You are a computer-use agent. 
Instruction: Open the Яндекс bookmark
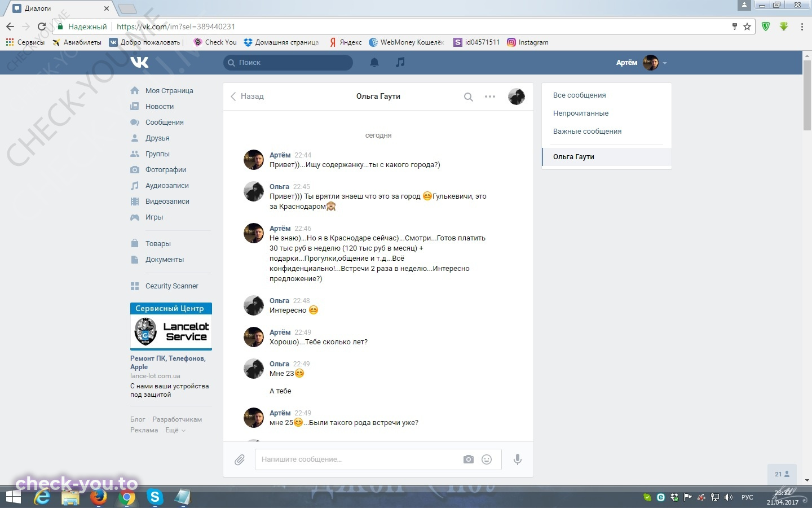click(346, 42)
